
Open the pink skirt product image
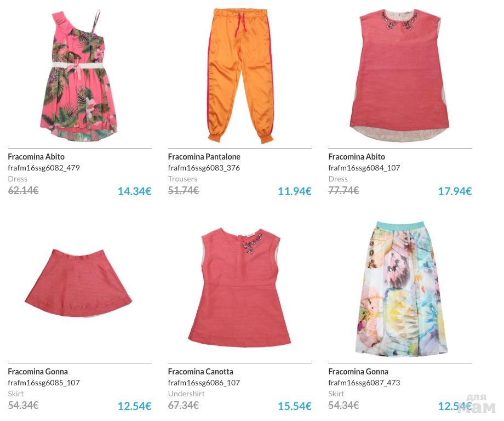(x=78, y=283)
